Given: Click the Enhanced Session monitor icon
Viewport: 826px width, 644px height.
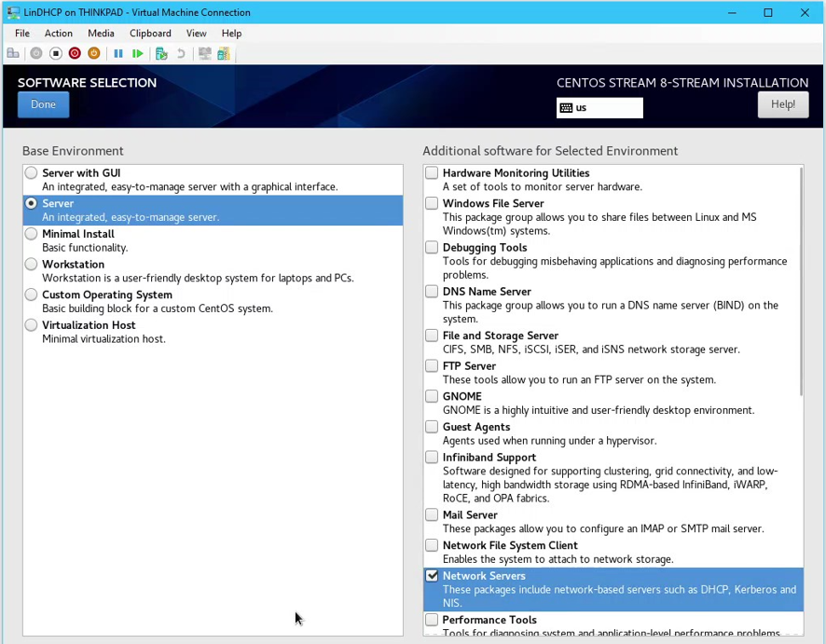Looking at the screenshot, I should (x=205, y=53).
